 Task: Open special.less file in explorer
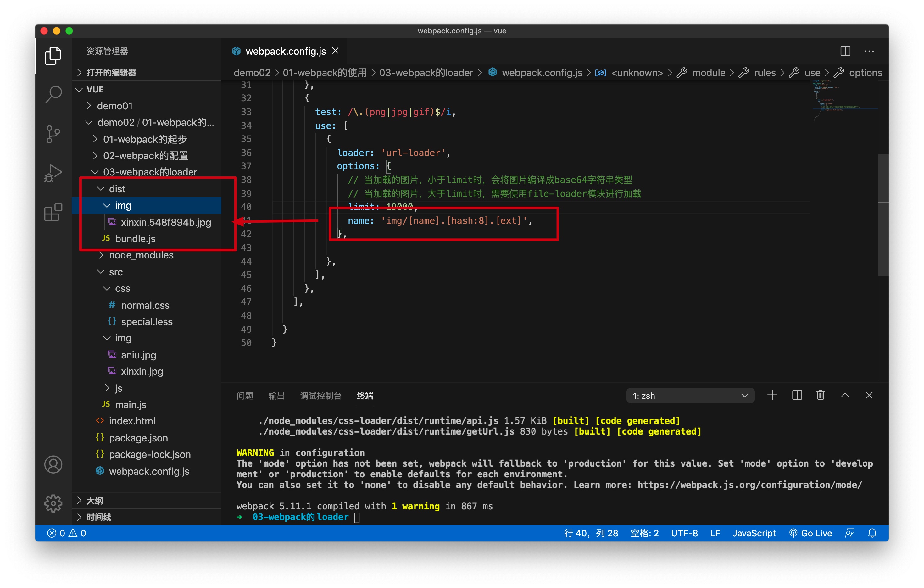[147, 321]
